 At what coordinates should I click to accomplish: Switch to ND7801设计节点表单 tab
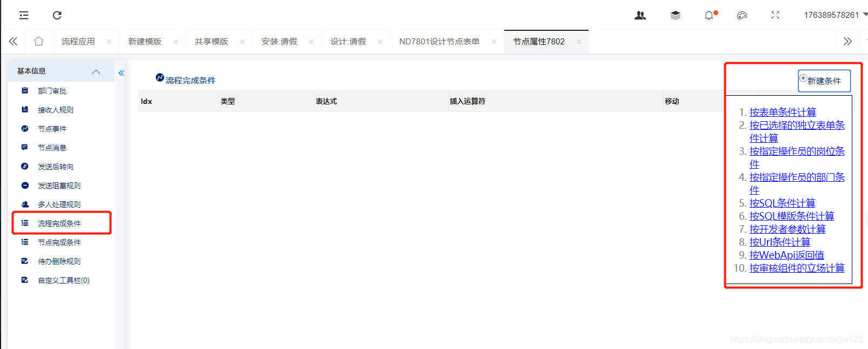[x=439, y=42]
